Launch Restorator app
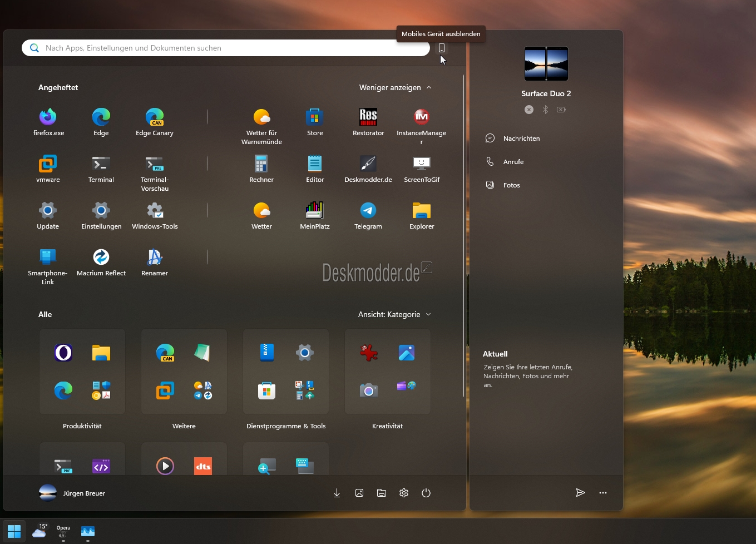 368,122
